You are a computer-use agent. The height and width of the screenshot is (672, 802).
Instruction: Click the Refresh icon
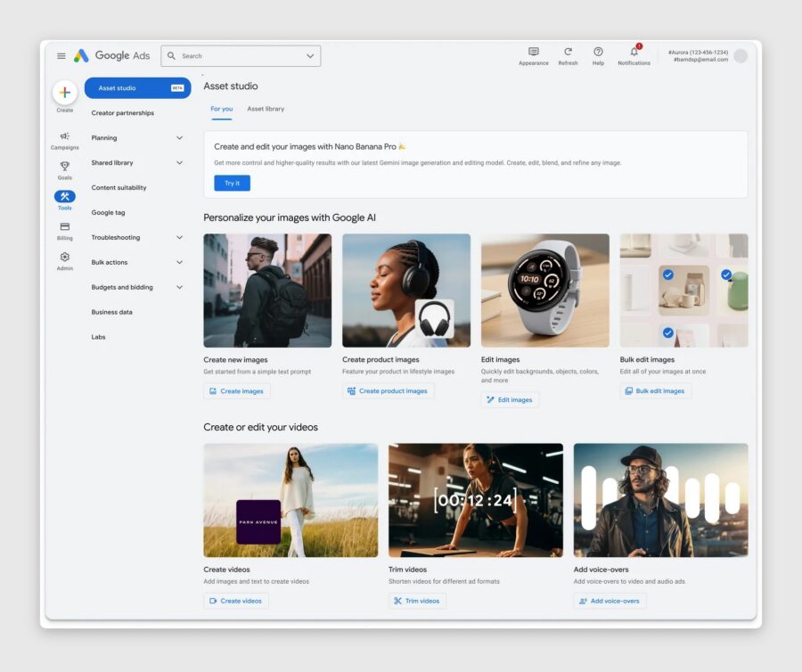click(568, 52)
